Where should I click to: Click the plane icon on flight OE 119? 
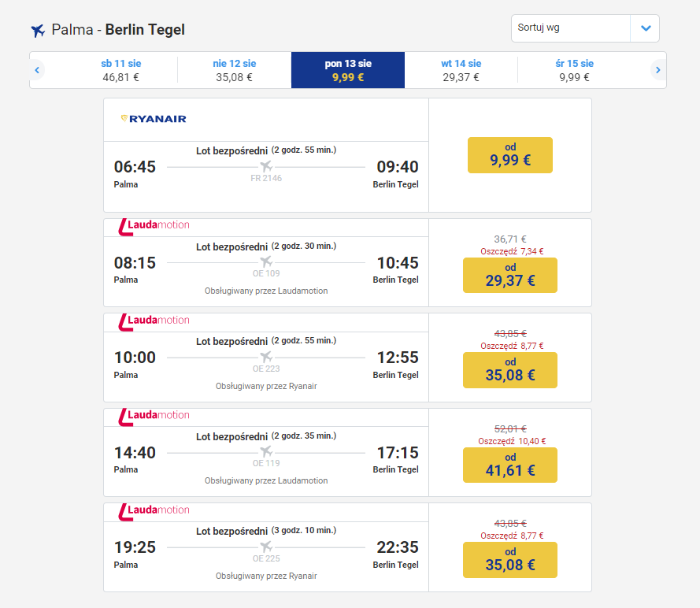266,452
